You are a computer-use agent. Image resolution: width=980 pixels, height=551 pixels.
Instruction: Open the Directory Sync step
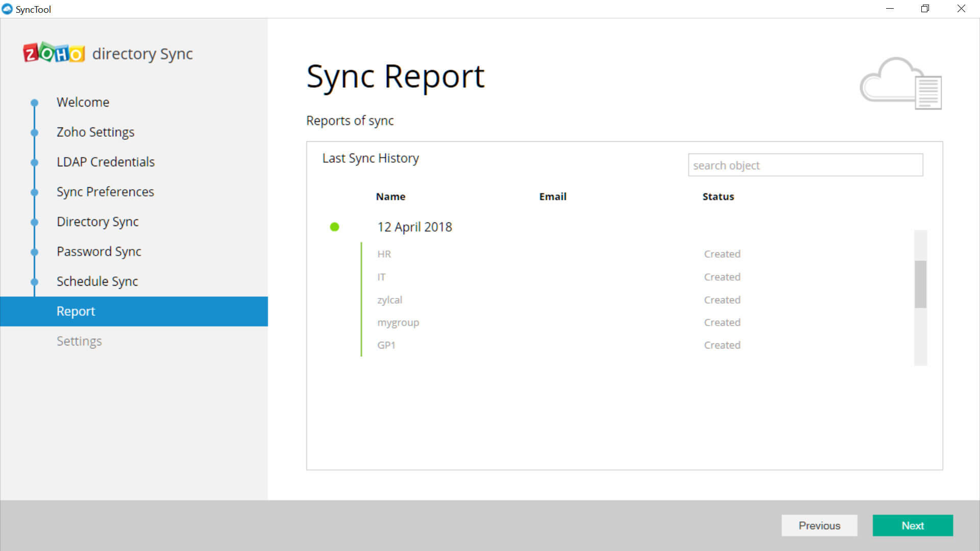point(97,222)
